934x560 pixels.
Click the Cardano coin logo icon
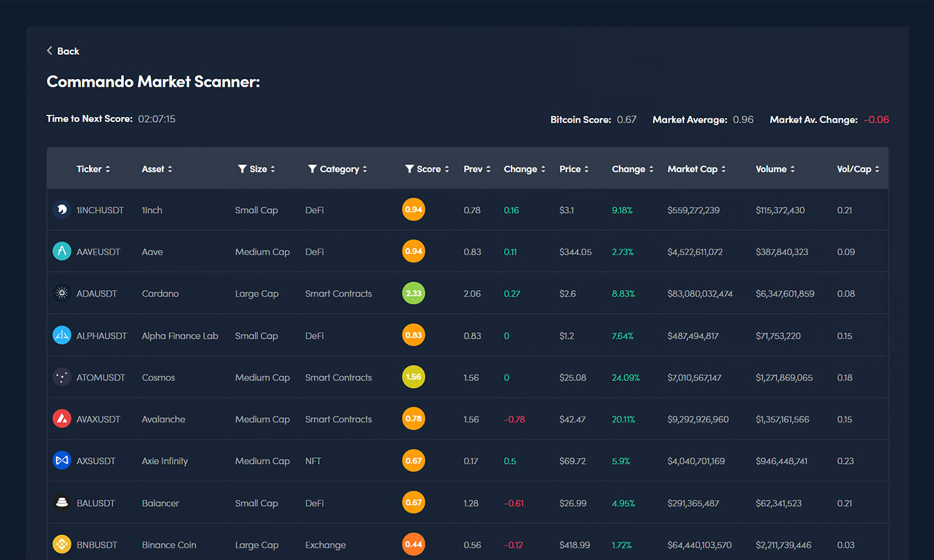coord(62,293)
